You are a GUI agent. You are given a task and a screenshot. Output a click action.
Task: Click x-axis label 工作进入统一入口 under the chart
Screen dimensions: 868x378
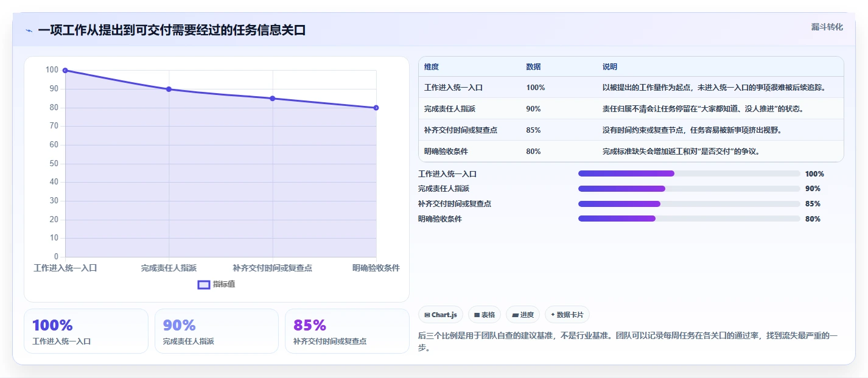click(x=65, y=268)
